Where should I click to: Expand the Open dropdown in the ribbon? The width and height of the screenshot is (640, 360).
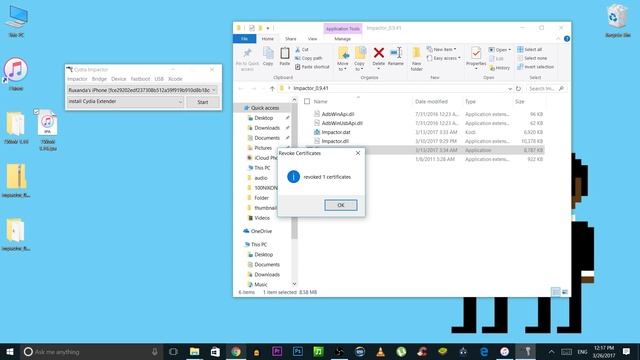[x=500, y=49]
